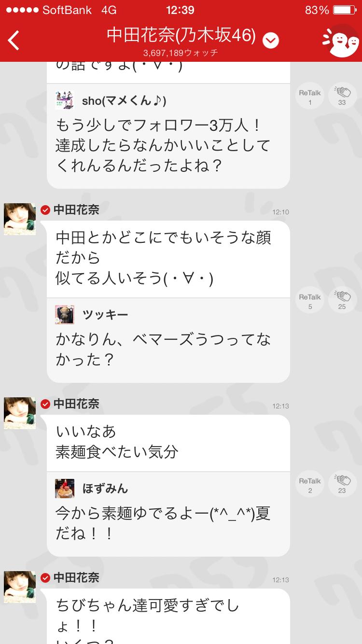Tap ReTalk button with count 2

point(310,484)
